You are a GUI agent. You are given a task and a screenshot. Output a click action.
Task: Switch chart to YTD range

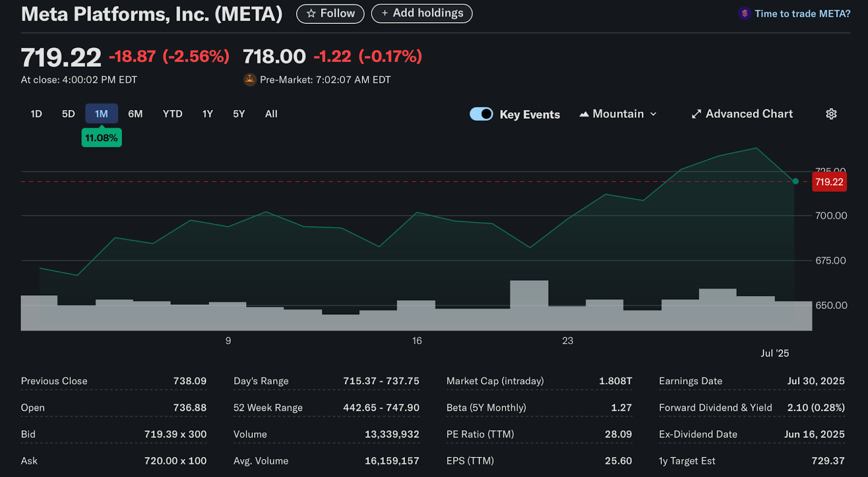173,114
